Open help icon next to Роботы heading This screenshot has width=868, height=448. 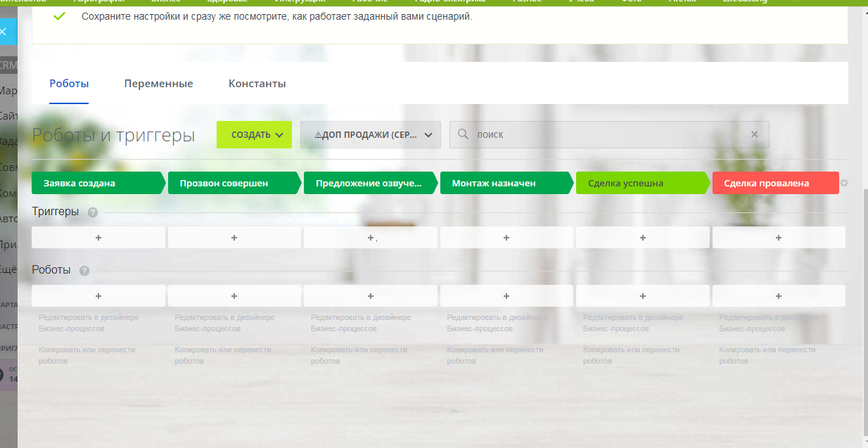(x=84, y=271)
